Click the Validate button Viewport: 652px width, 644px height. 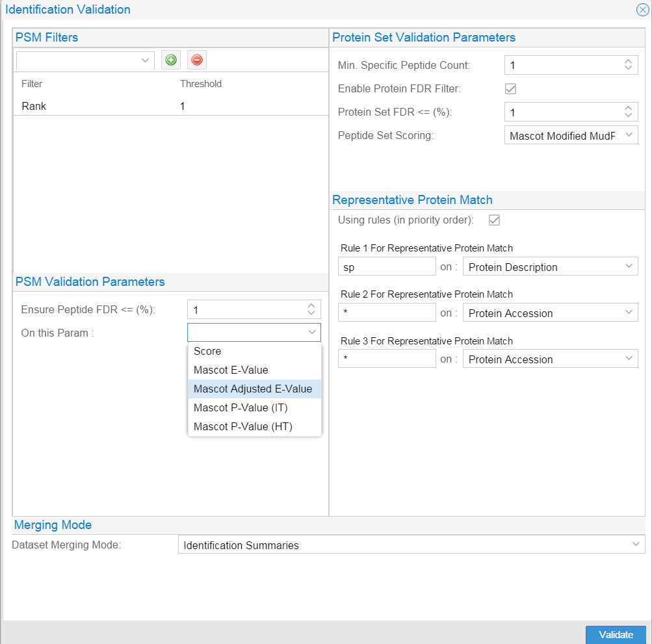point(615,635)
